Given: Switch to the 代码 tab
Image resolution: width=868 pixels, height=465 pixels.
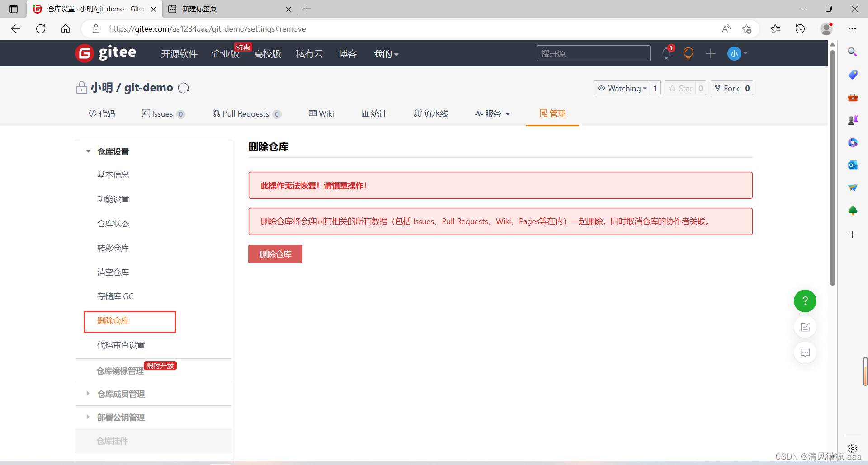Looking at the screenshot, I should point(102,113).
